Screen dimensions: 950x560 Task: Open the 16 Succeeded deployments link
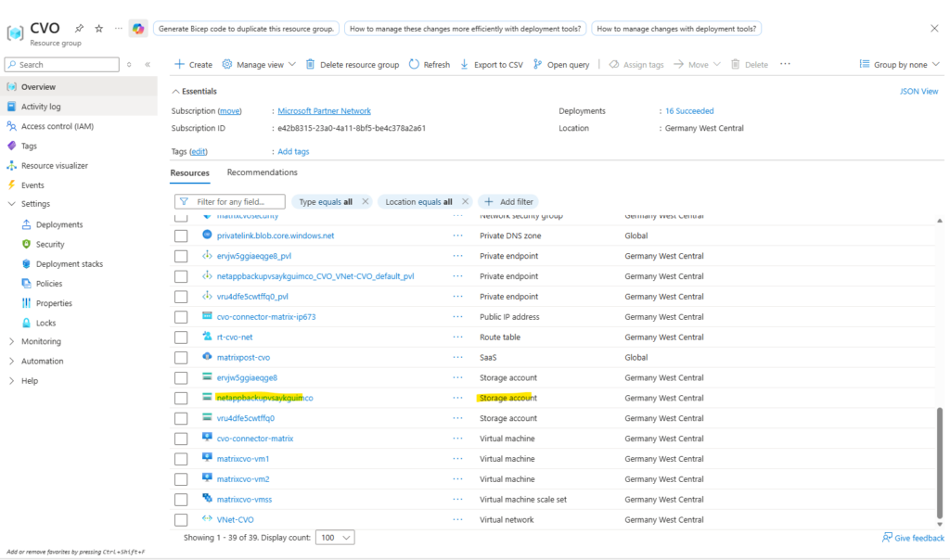pos(689,111)
